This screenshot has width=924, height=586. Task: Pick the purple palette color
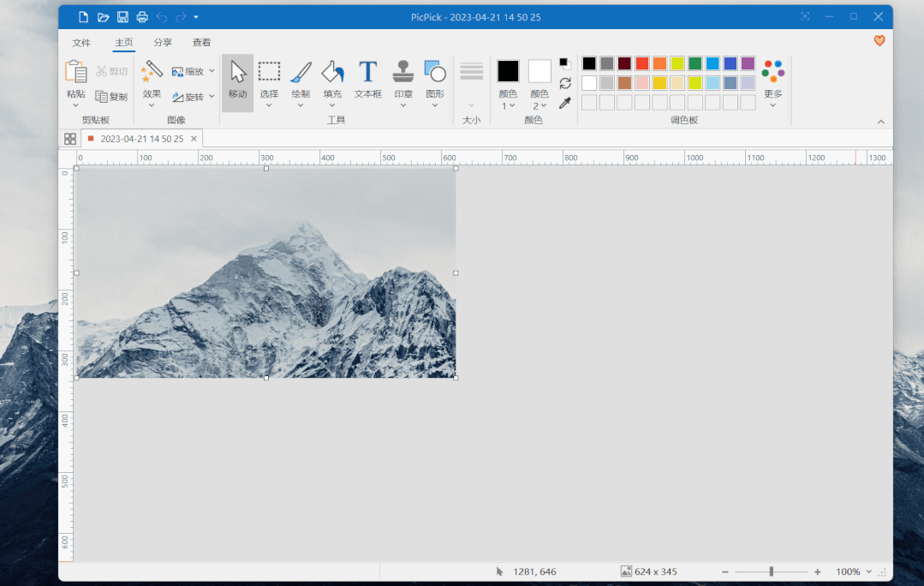click(x=748, y=63)
